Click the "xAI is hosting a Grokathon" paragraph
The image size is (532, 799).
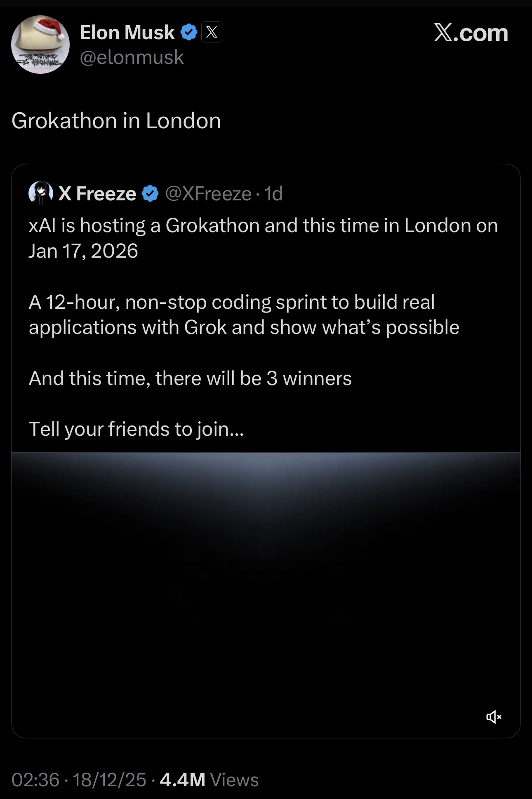tap(263, 238)
